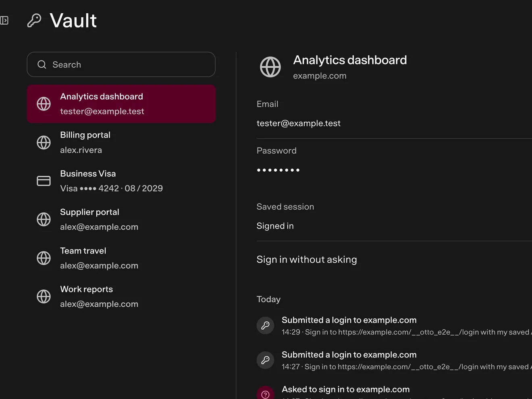
Task: Click key icon beside 14:27 login entry
Action: [265, 360]
